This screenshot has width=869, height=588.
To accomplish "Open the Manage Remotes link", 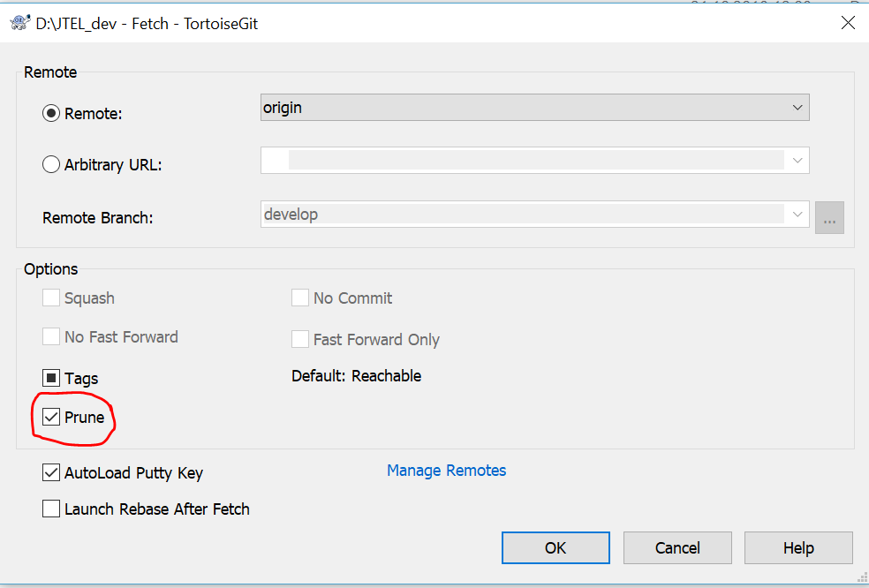I will (x=446, y=471).
